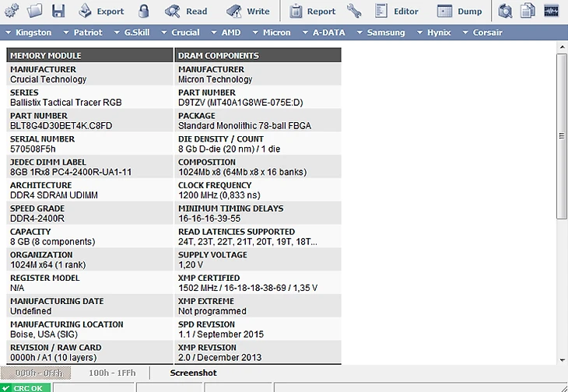The image size is (568, 392).
Task: Click the Not programmed XMP Extreme value
Action: (x=212, y=311)
